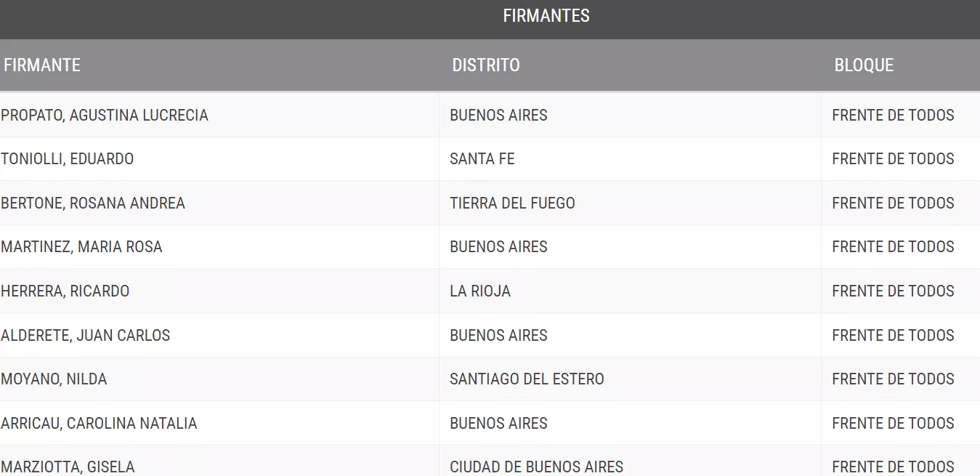Image resolution: width=980 pixels, height=476 pixels.
Task: Click on Moyano, Nilda
Action: (54, 379)
